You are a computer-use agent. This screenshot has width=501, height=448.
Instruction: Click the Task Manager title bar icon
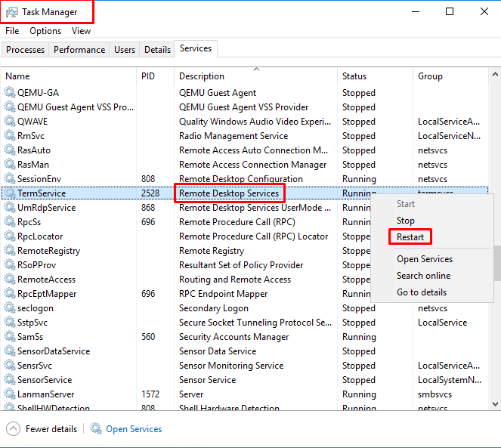(x=12, y=12)
